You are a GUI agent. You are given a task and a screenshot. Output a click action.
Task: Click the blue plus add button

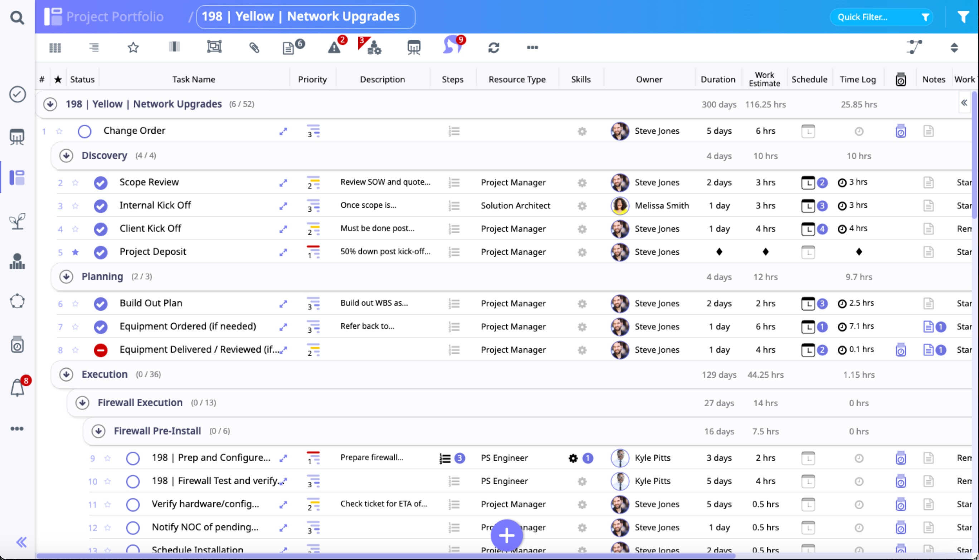click(x=506, y=535)
